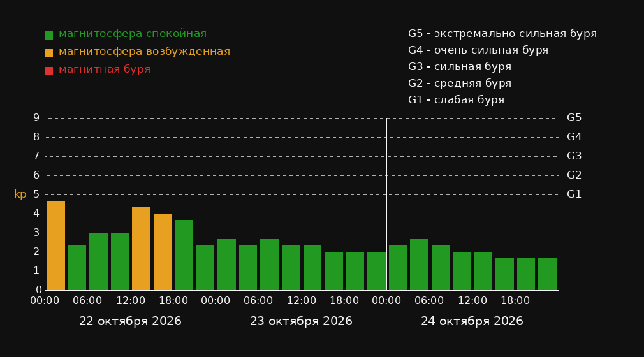Image resolution: width=644 pixels, height=357 pixels.
Task: Click the green 06:00 bar on 22 октября
Action: click(99, 261)
